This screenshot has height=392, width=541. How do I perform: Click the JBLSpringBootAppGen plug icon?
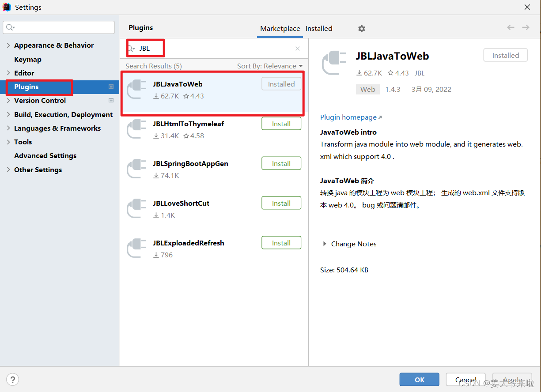[x=136, y=169]
